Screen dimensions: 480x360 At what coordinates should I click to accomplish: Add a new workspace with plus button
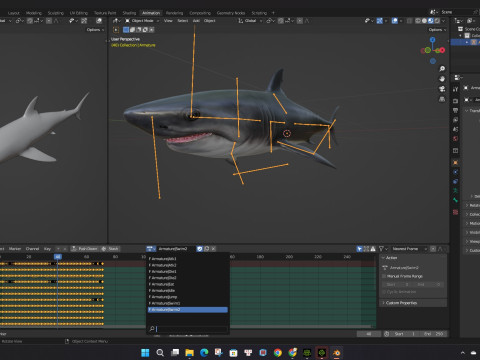pyautogui.click(x=273, y=13)
